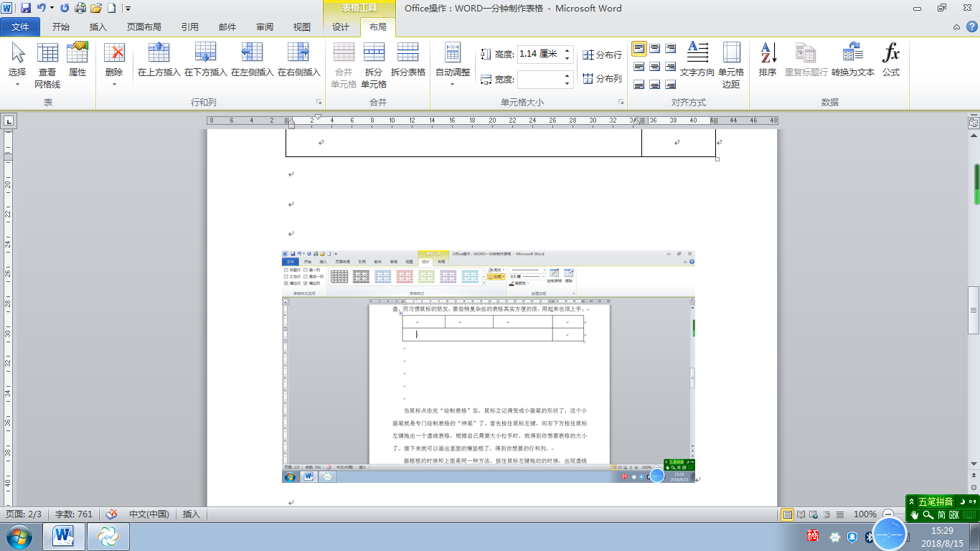Select align top center option
Screen dimensions: 980x551
(655, 49)
